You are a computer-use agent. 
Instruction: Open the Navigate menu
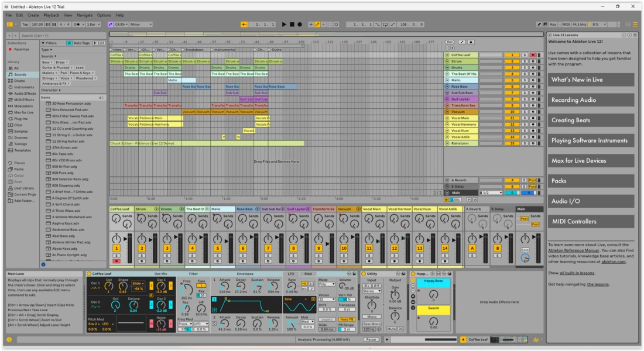point(84,15)
